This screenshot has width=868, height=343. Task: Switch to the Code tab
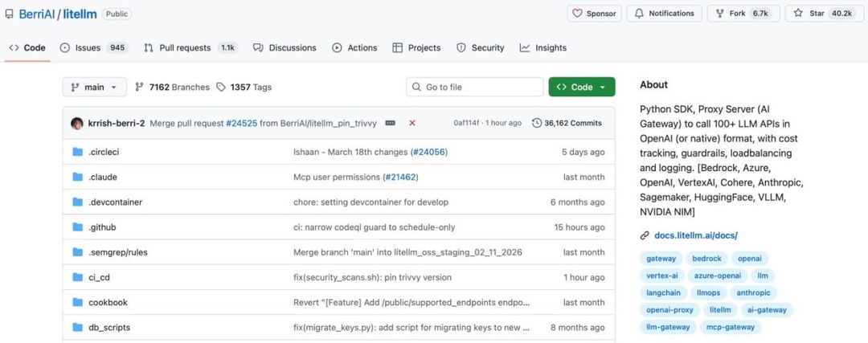click(x=27, y=47)
